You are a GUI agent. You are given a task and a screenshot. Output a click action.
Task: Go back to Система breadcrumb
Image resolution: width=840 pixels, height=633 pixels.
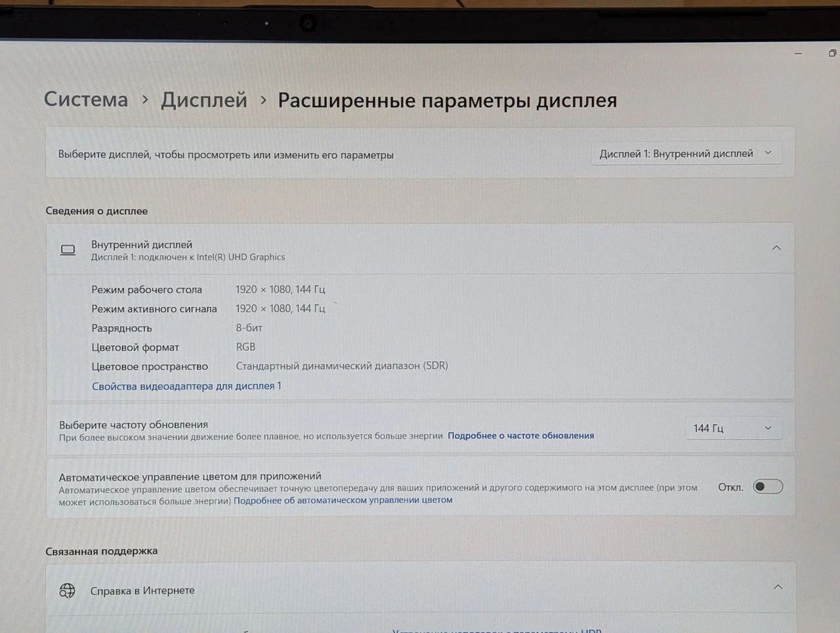click(86, 99)
